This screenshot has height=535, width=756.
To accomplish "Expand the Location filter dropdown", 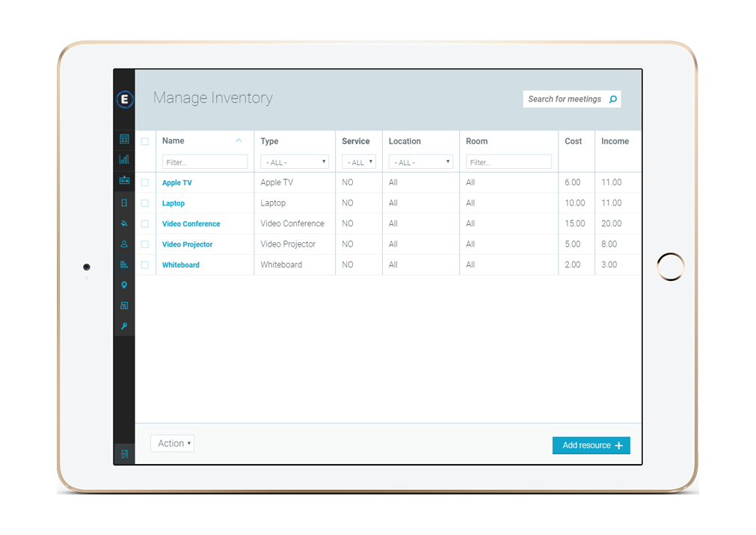I will pyautogui.click(x=420, y=162).
